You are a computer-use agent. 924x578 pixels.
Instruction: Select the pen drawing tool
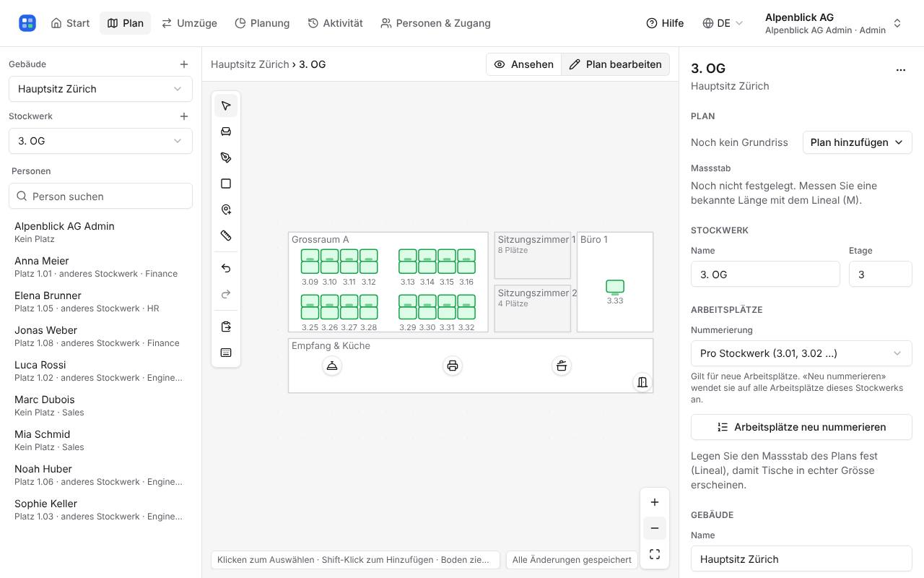point(226,158)
